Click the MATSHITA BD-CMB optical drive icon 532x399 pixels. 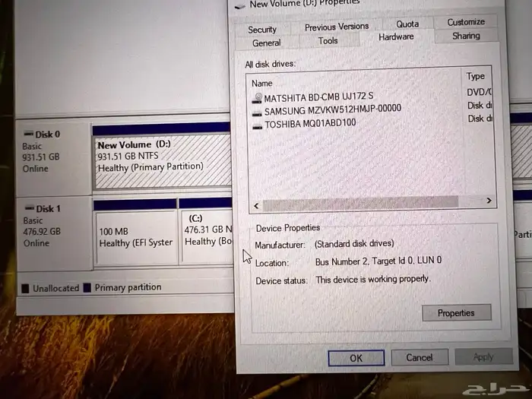pyautogui.click(x=258, y=98)
